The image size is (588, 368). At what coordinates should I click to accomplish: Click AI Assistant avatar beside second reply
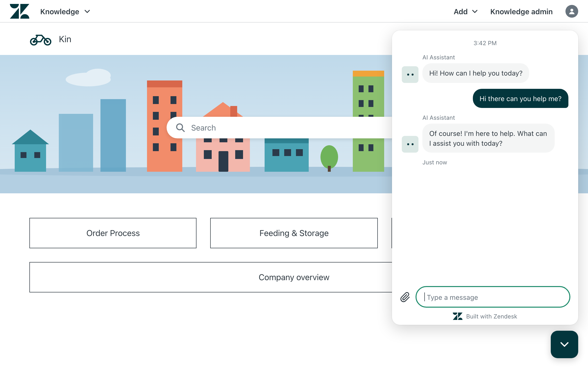(410, 144)
